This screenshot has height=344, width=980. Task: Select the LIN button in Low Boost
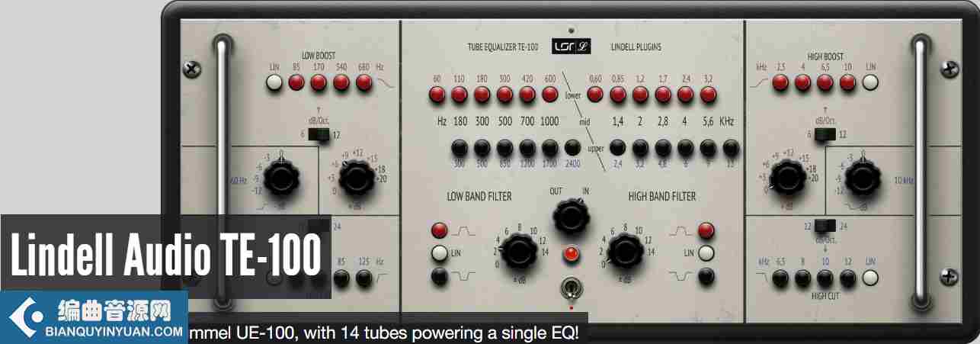pyautogui.click(x=274, y=83)
